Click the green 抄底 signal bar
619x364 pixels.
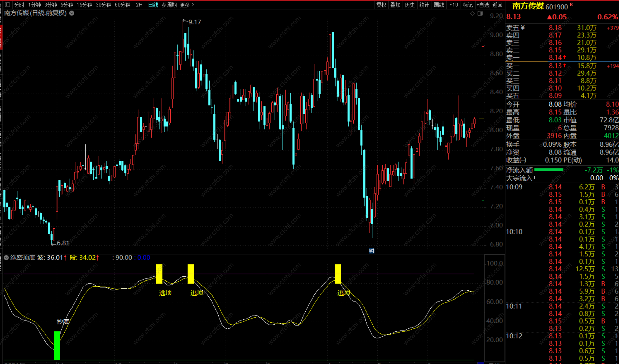[x=57, y=345]
